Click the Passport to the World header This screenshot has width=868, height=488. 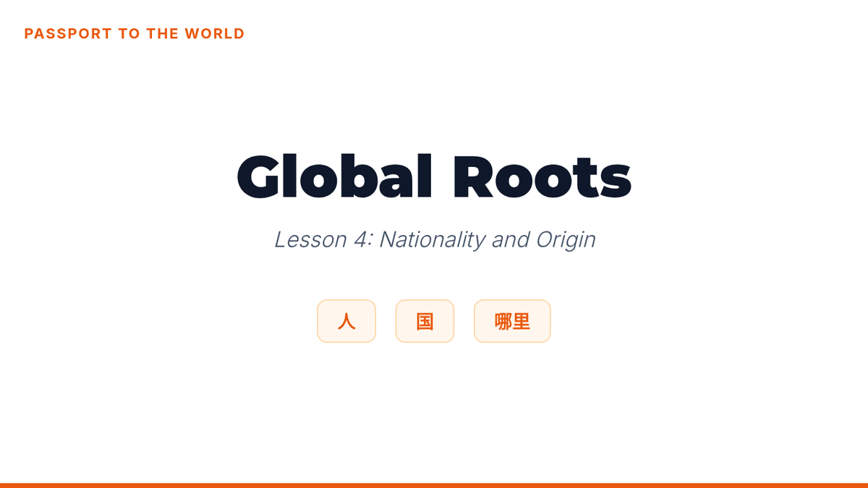click(x=135, y=34)
